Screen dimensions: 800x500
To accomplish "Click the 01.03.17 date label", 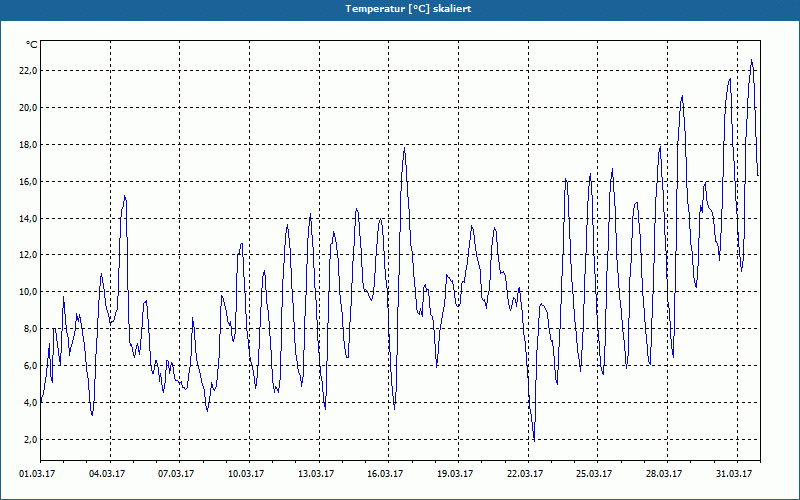I will point(37,474).
